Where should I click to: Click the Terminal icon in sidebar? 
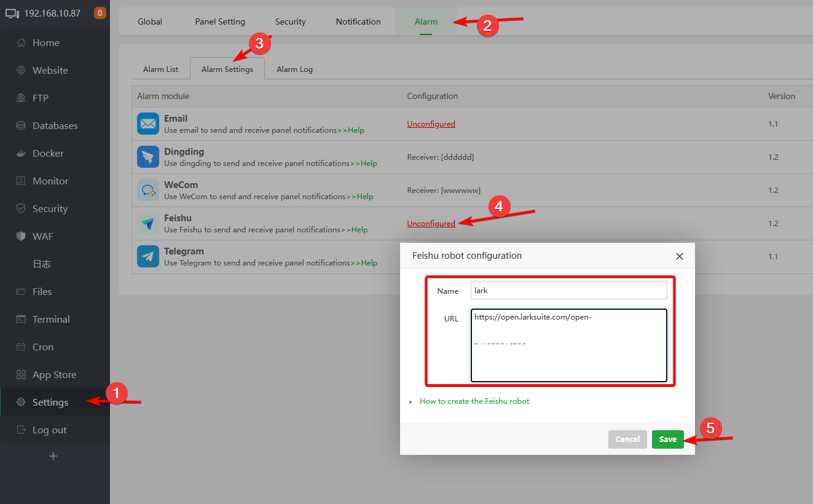[22, 320]
